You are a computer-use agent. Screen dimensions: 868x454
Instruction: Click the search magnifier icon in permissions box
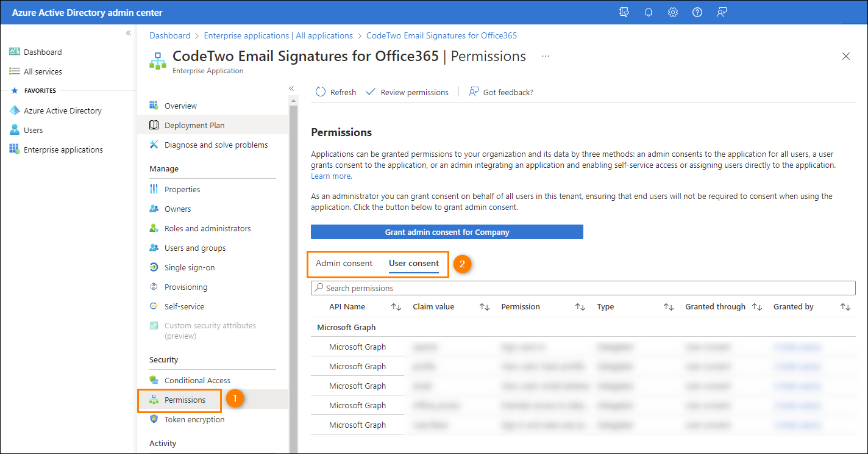[319, 288]
